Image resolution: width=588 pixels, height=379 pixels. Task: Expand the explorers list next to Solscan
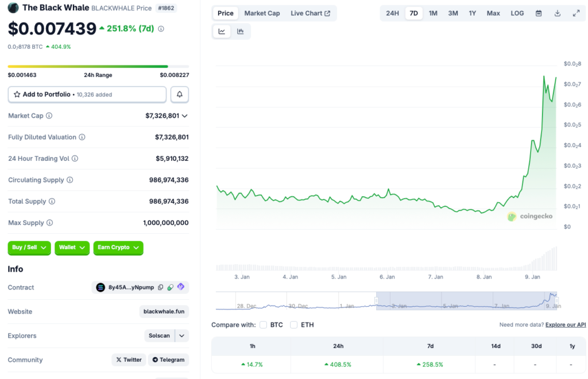182,335
